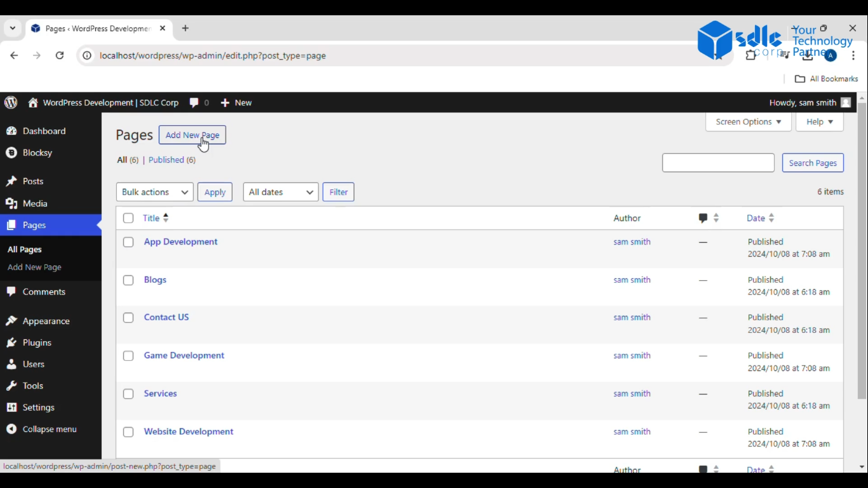Click the site information icon in address bar
The height and width of the screenshot is (488, 868).
pos(87,55)
